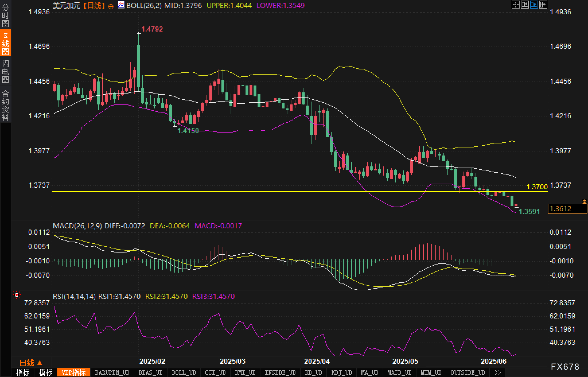Click the yellow 1.3700 horizontal line label
588x377 pixels.
537,187
